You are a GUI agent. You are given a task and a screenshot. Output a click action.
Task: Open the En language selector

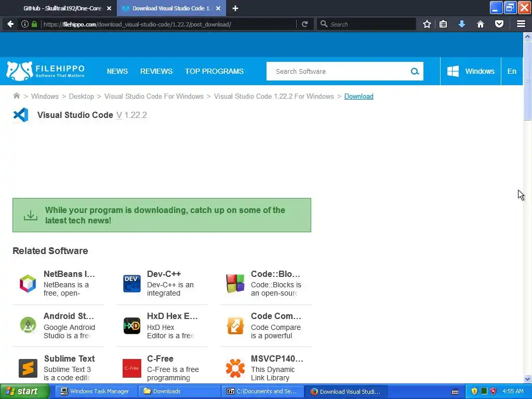(512, 71)
